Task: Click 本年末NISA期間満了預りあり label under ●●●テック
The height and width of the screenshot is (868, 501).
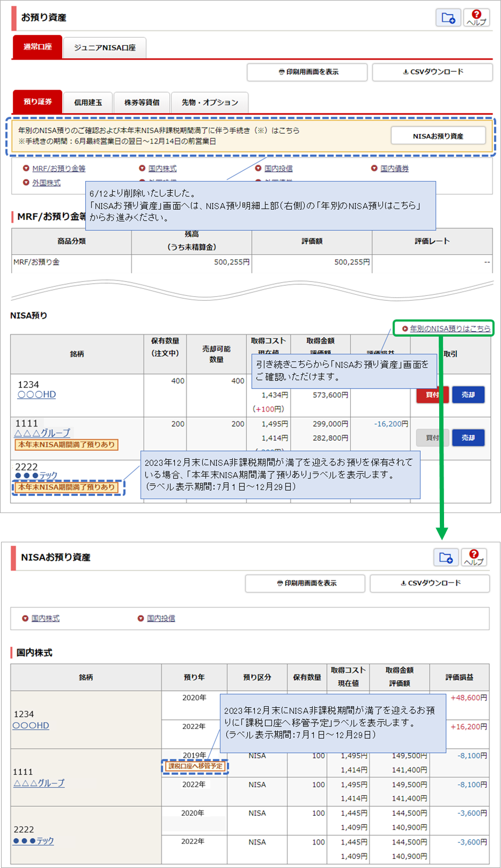Action: click(67, 487)
